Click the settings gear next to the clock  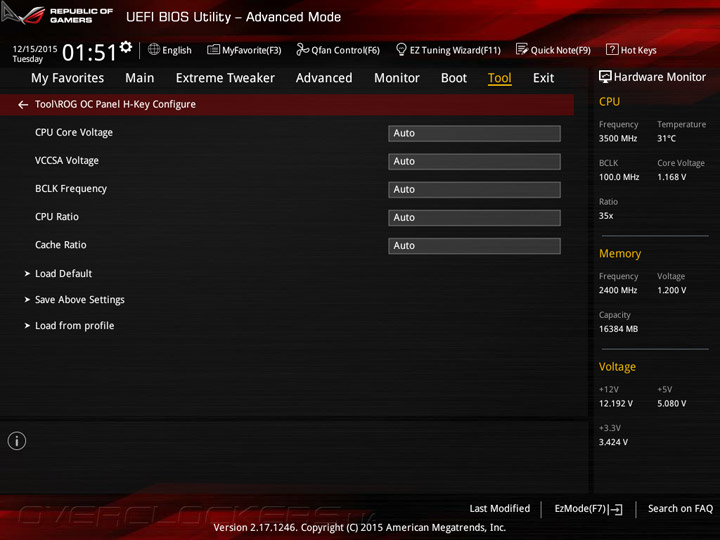pyautogui.click(x=126, y=47)
